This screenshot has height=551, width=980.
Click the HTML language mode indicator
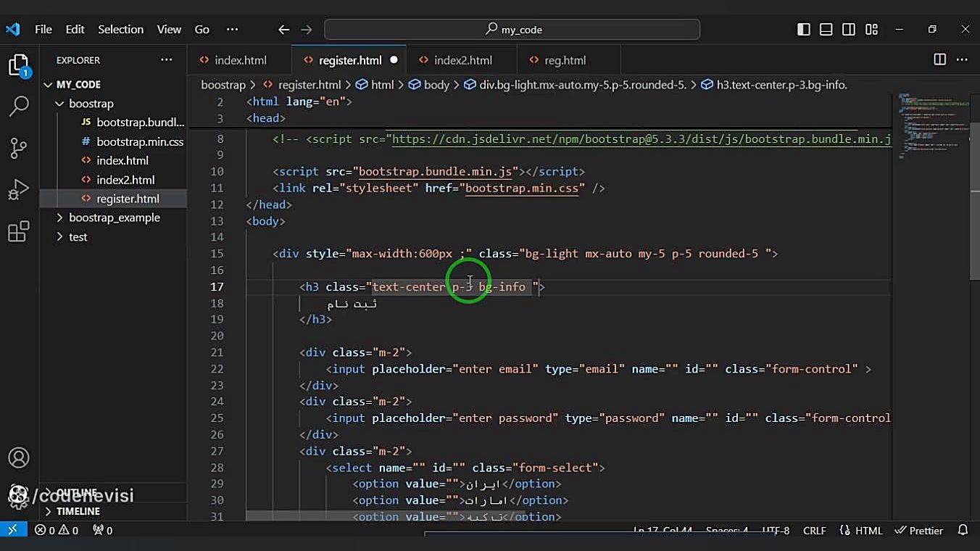(x=861, y=531)
